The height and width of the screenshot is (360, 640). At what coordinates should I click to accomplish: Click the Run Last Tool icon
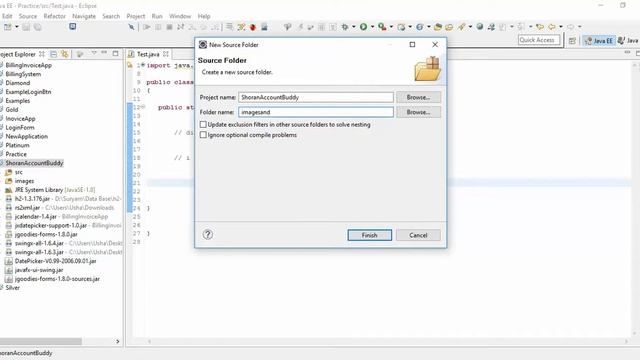pyautogui.click(x=382, y=27)
